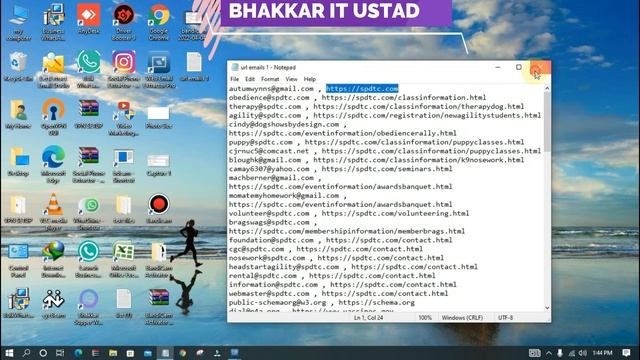Viewport: 640px width, 360px height.
Task: Click the Notepad vertical scrollbar thumb
Action: click(x=547, y=122)
